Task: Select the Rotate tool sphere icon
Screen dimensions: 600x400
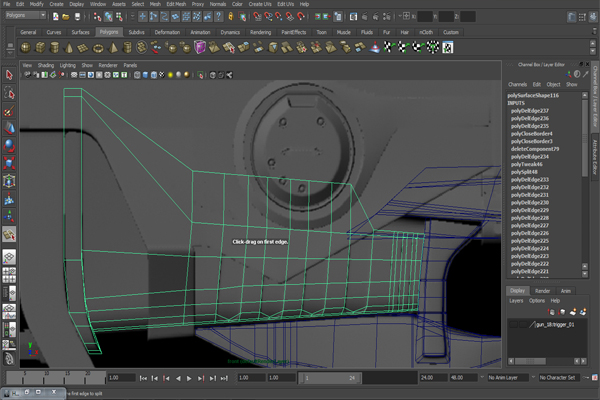Action: pyautogui.click(x=9, y=146)
